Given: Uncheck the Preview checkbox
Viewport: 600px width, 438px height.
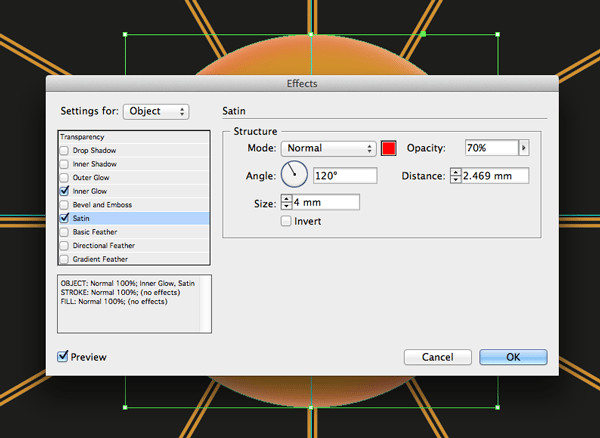Looking at the screenshot, I should [x=64, y=356].
